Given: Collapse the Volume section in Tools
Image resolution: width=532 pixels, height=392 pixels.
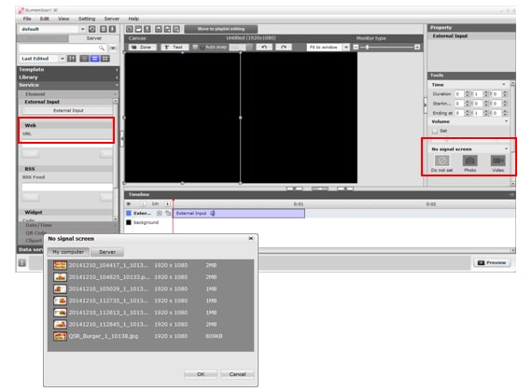Looking at the screenshot, I should [506, 121].
